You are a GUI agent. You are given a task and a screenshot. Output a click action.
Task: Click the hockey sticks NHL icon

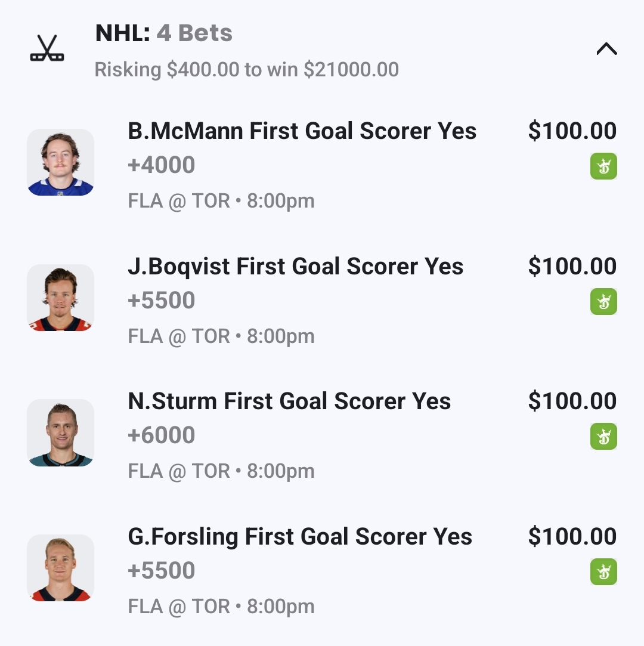pyautogui.click(x=47, y=48)
